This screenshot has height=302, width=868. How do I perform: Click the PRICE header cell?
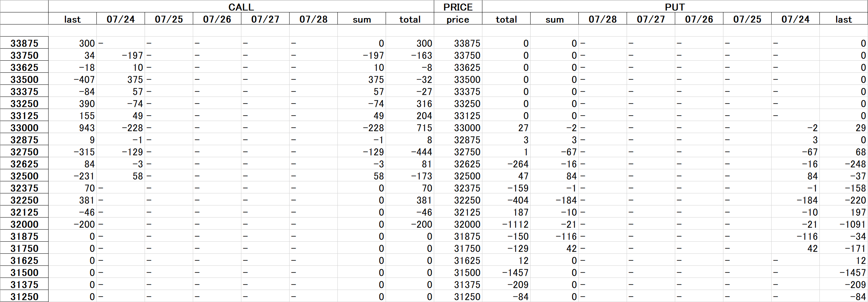458,7
